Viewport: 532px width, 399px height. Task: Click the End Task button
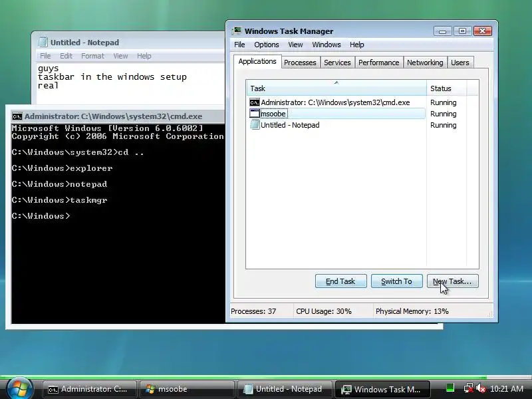pos(340,281)
